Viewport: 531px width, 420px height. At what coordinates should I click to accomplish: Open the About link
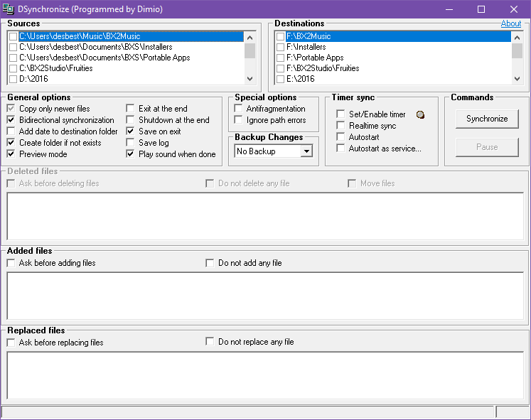point(511,23)
